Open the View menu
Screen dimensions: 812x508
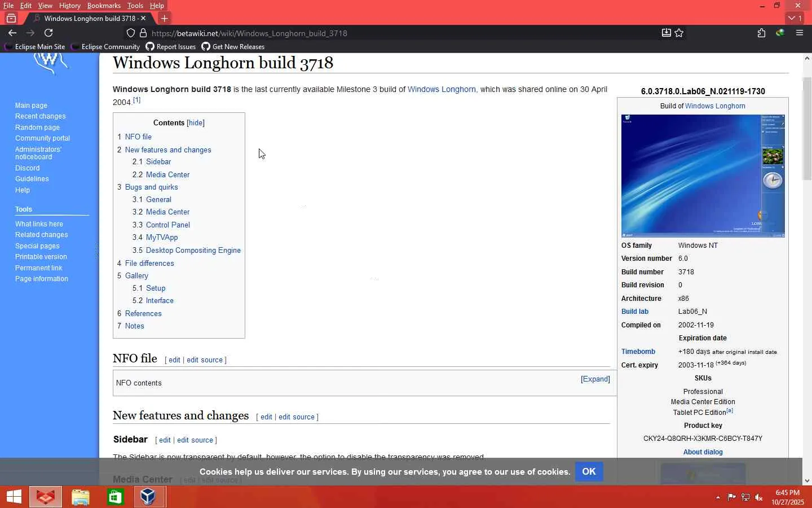tap(45, 6)
